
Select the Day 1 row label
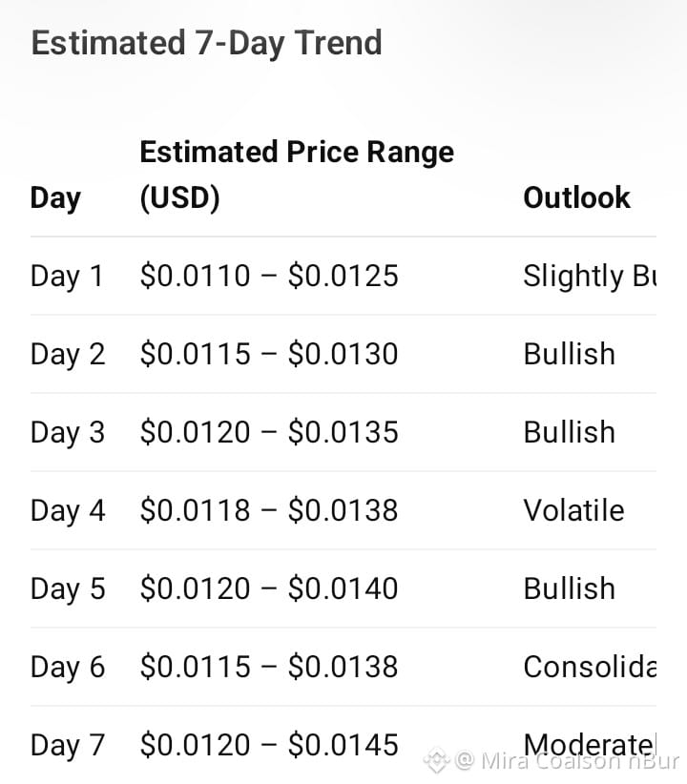pos(67,276)
